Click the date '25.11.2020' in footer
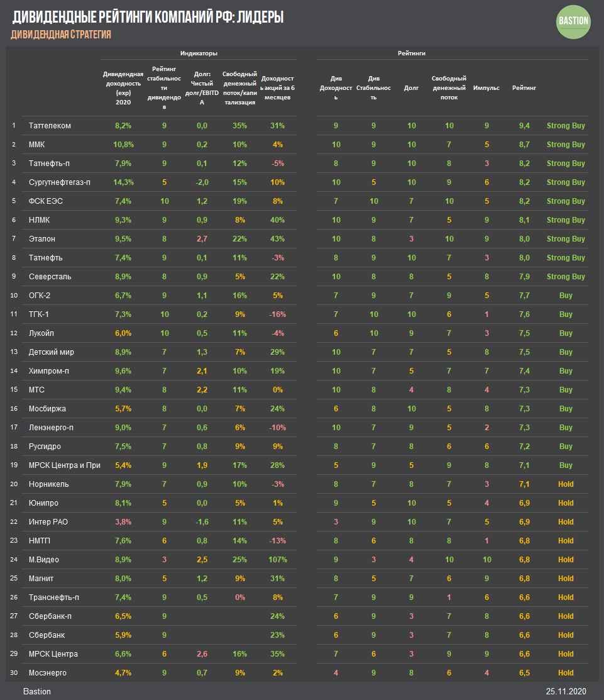Image resolution: width=604 pixels, height=700 pixels. [x=566, y=692]
